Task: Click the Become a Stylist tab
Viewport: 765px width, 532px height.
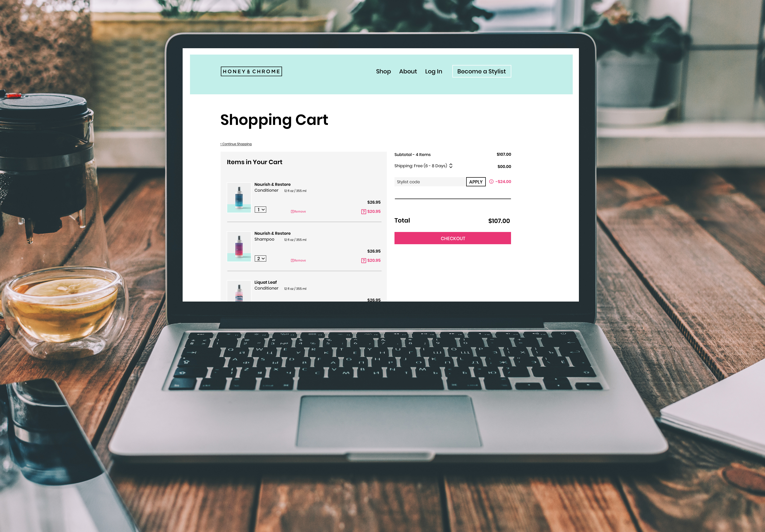Action: click(481, 71)
